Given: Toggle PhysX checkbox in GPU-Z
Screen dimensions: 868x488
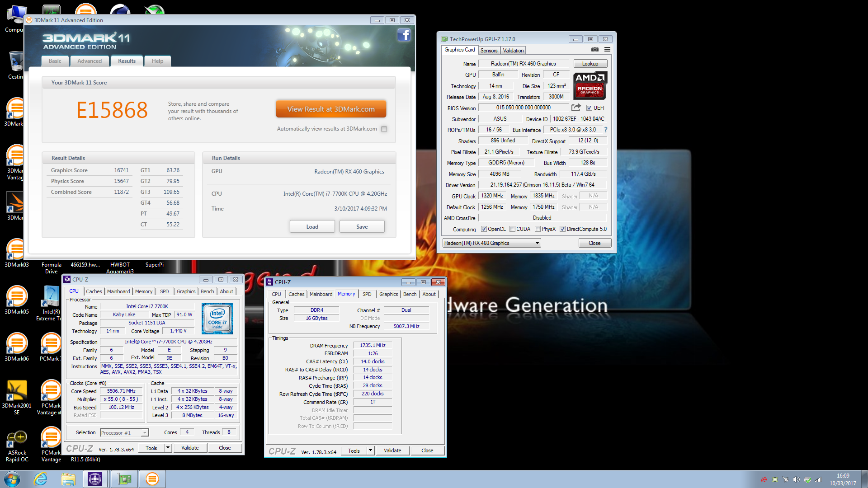Looking at the screenshot, I should [538, 229].
